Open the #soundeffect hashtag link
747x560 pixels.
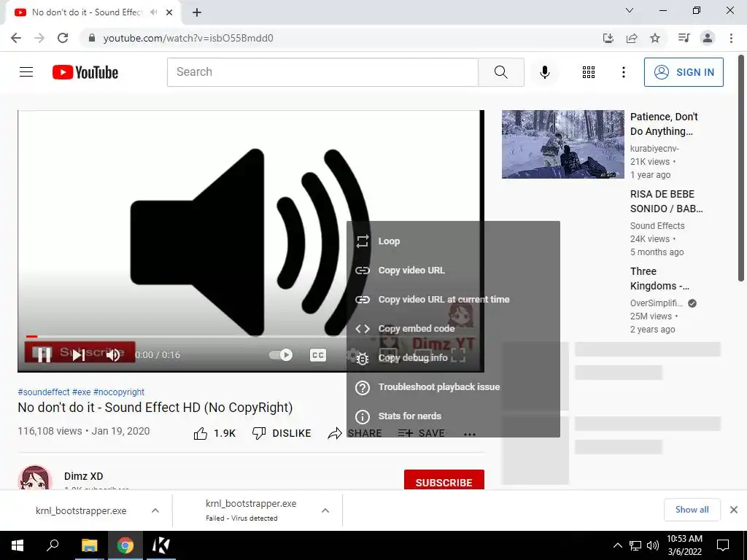(x=43, y=392)
